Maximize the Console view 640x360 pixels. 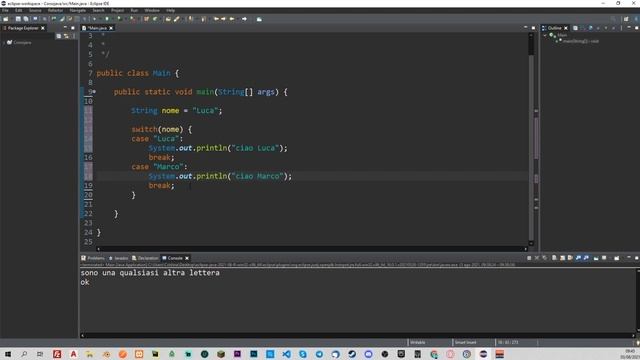click(636, 258)
